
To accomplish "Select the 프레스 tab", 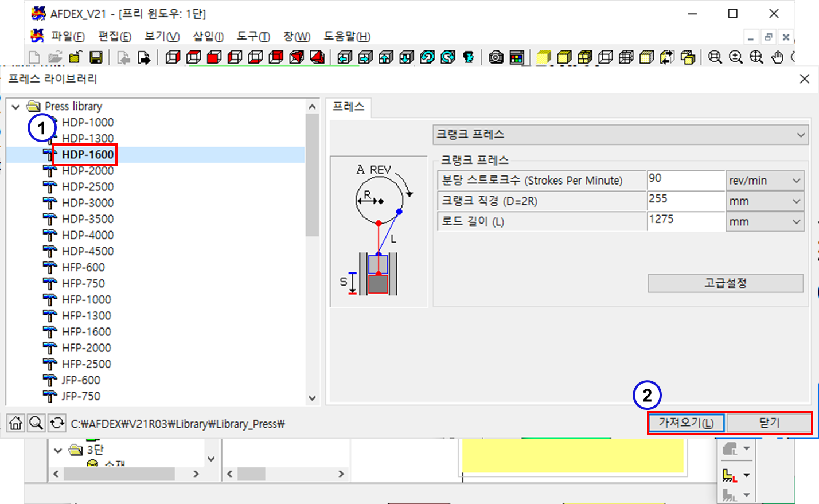I will [x=349, y=107].
